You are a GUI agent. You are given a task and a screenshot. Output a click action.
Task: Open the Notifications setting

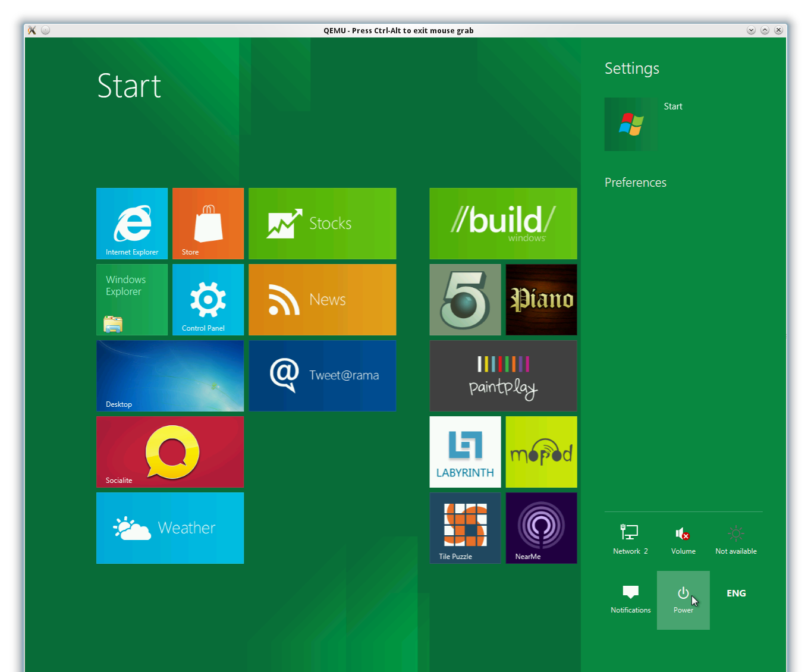630,600
